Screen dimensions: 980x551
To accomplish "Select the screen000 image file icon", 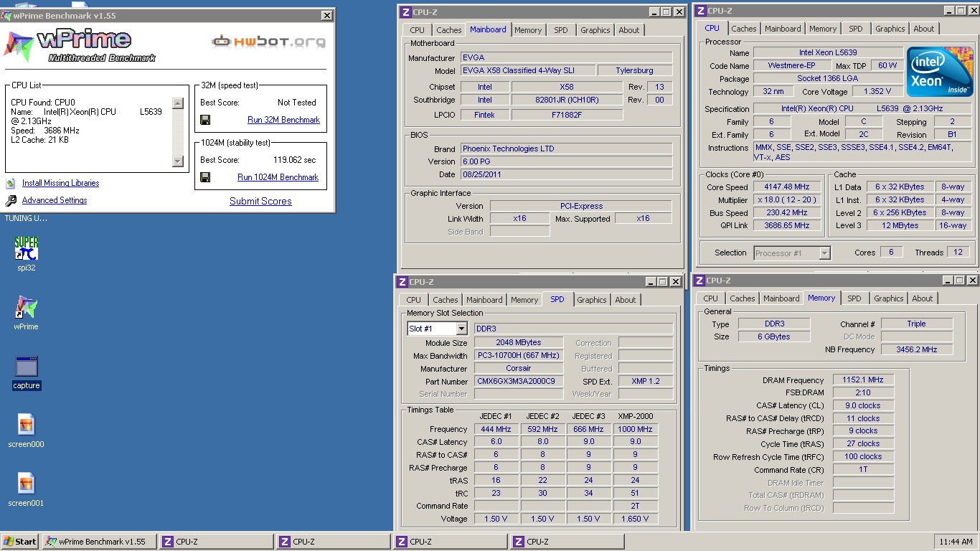I will pyautogui.click(x=27, y=425).
